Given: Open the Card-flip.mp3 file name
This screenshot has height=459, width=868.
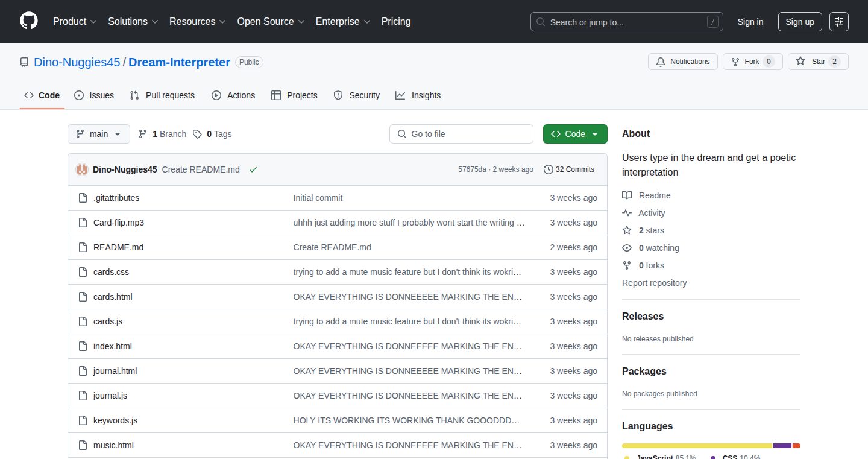Looking at the screenshot, I should point(119,223).
